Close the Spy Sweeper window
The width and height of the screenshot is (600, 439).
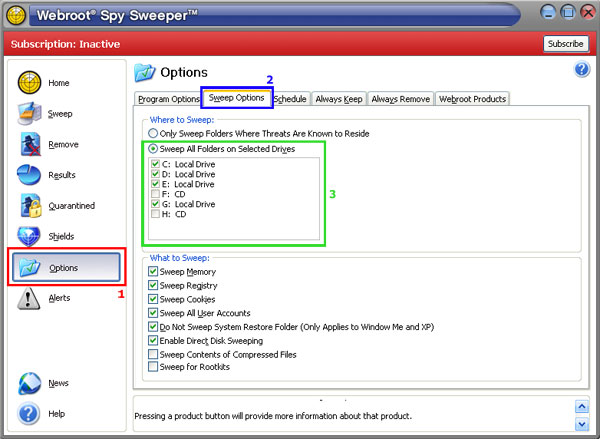[x=588, y=12]
